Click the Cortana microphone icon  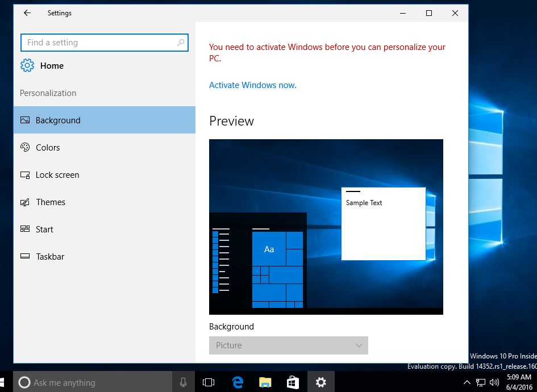tap(183, 382)
